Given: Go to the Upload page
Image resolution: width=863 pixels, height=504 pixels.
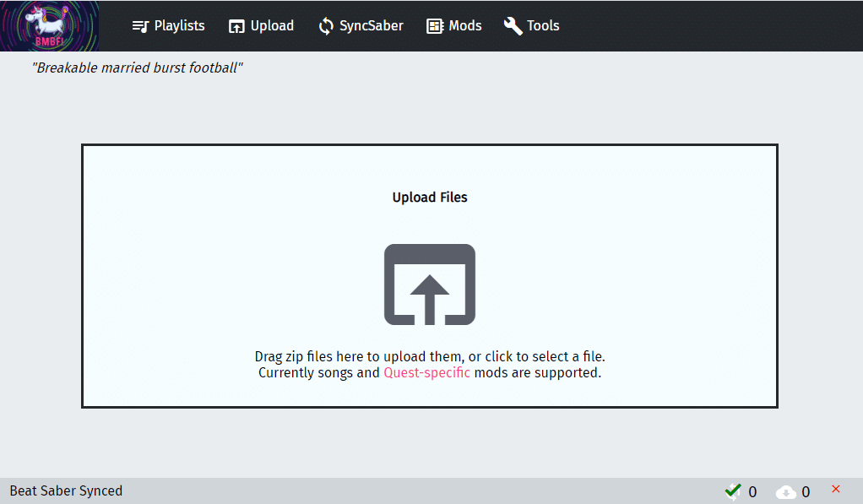Looking at the screenshot, I should (x=262, y=26).
